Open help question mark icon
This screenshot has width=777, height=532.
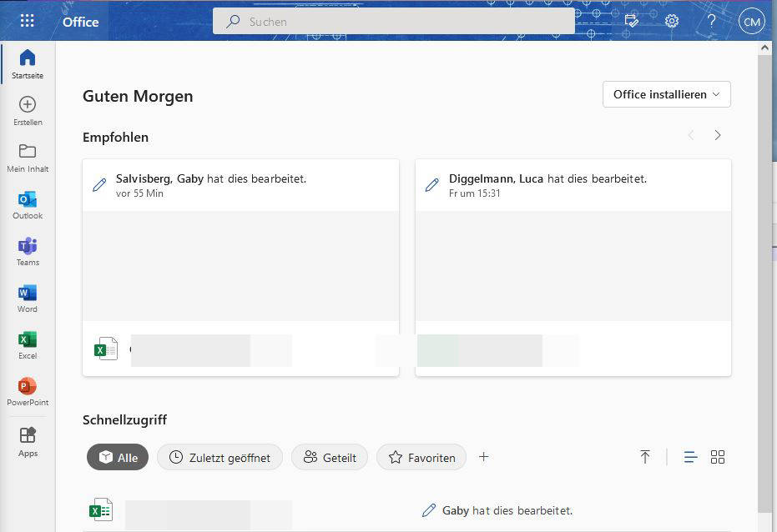pos(711,21)
